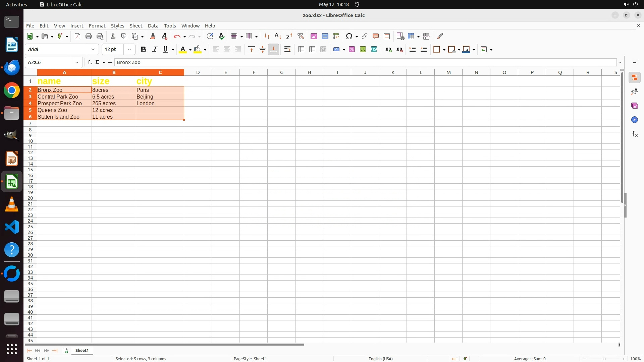Open the Function Wizard beside the formula bar

coord(90,62)
